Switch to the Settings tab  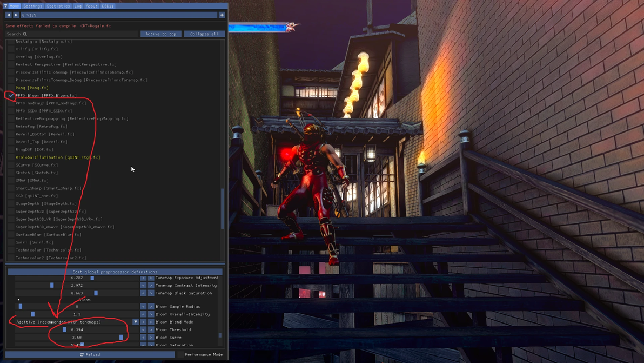32,6
